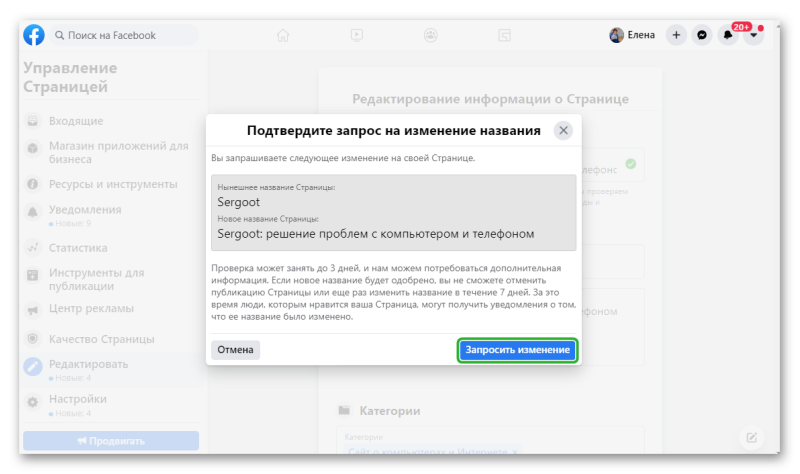
Task: Click the Отмена button
Action: (x=235, y=350)
